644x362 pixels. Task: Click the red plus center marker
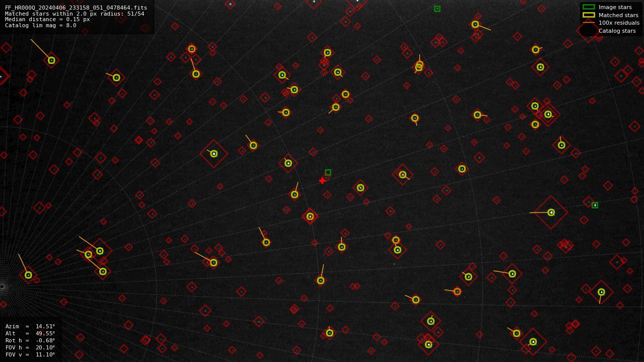(322, 181)
